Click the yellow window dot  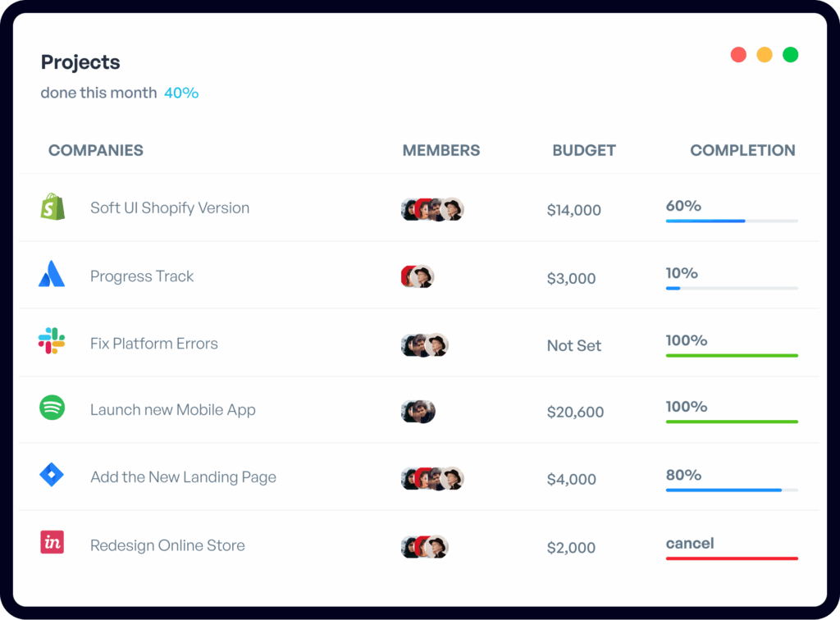point(764,55)
